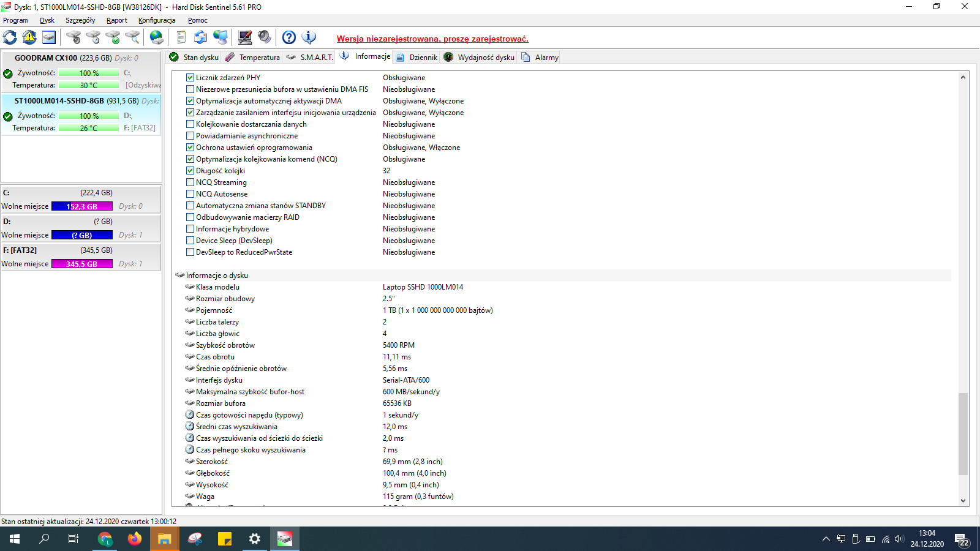Screen dimensions: 980x551
Task: Open help with blue question mark icon
Action: tap(289, 37)
